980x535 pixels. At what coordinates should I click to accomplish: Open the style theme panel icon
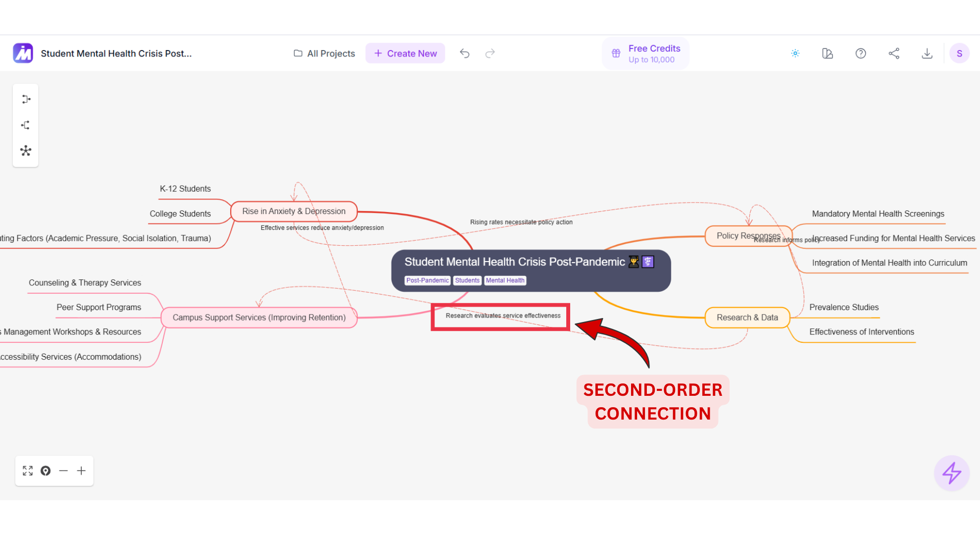pyautogui.click(x=828, y=53)
